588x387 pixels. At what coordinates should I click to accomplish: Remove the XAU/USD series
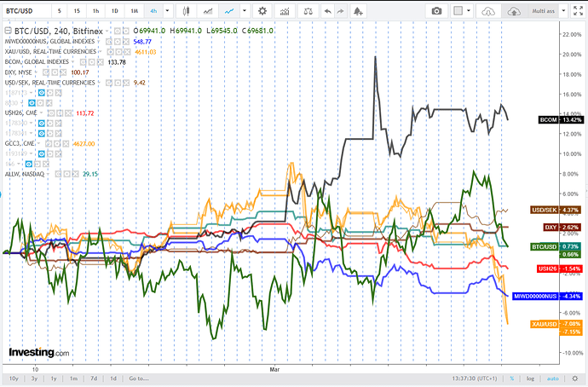127,52
